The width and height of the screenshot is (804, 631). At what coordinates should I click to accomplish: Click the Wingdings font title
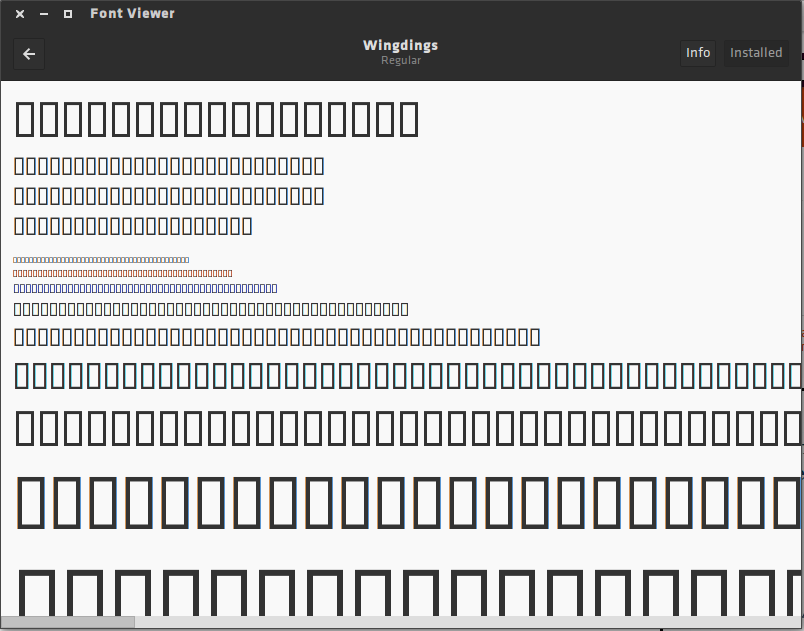(400, 45)
